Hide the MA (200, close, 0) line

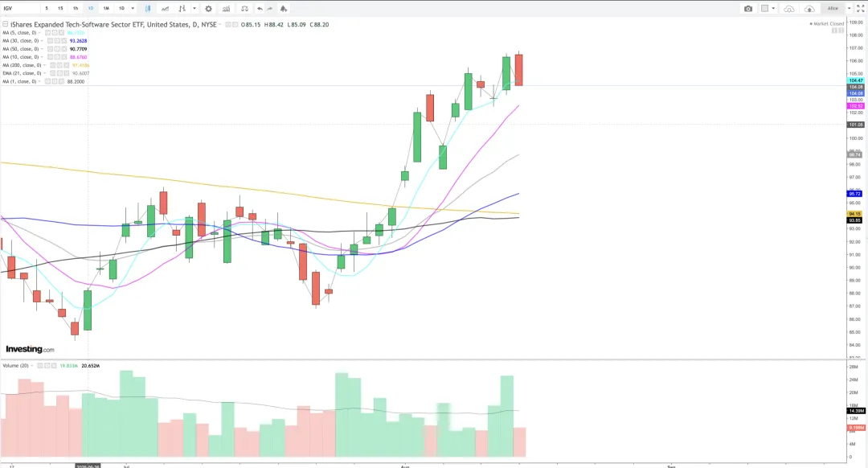point(52,65)
